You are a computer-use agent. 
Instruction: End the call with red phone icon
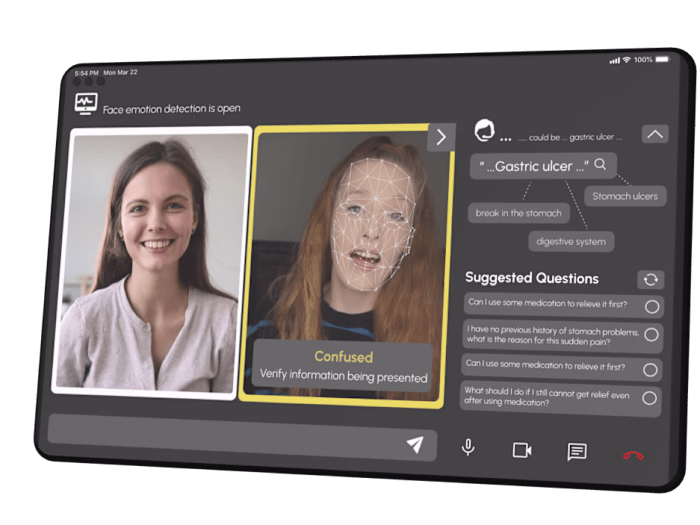click(x=633, y=455)
